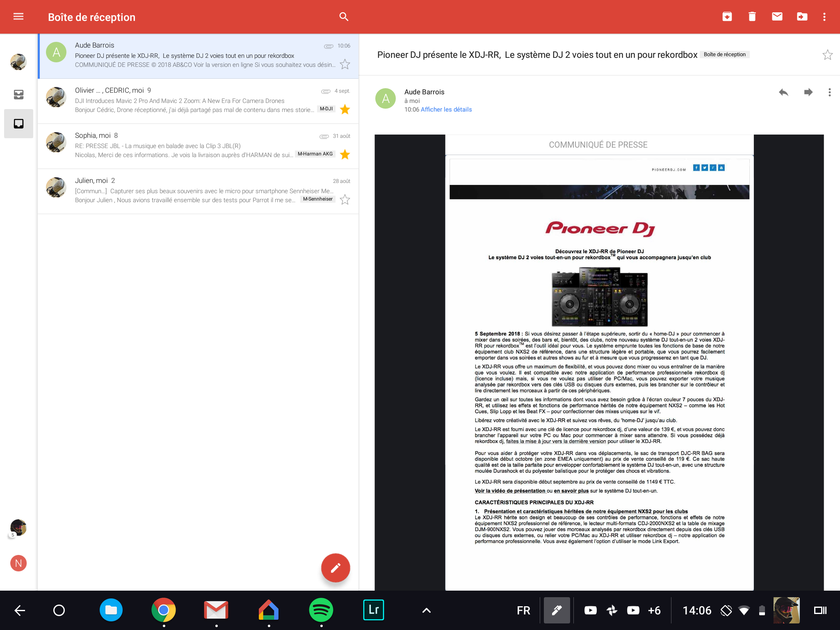The height and width of the screenshot is (630, 840).
Task: Archive the open email
Action: tap(727, 16)
